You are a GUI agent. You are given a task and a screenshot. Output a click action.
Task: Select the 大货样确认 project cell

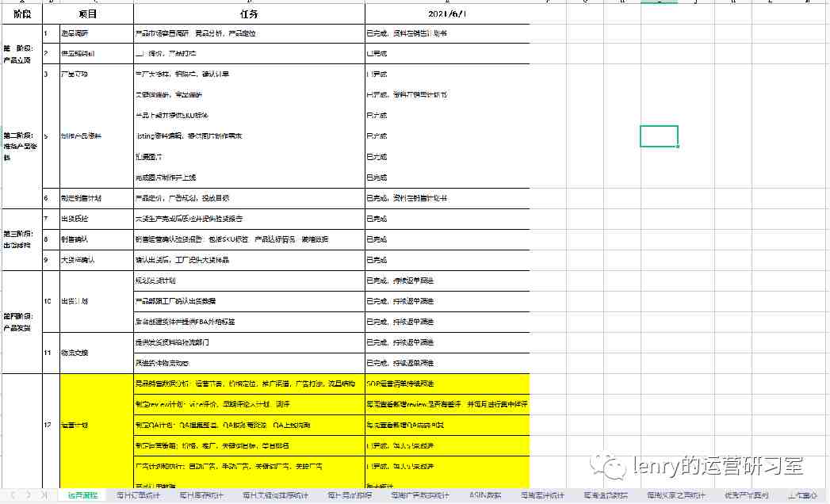click(97, 260)
